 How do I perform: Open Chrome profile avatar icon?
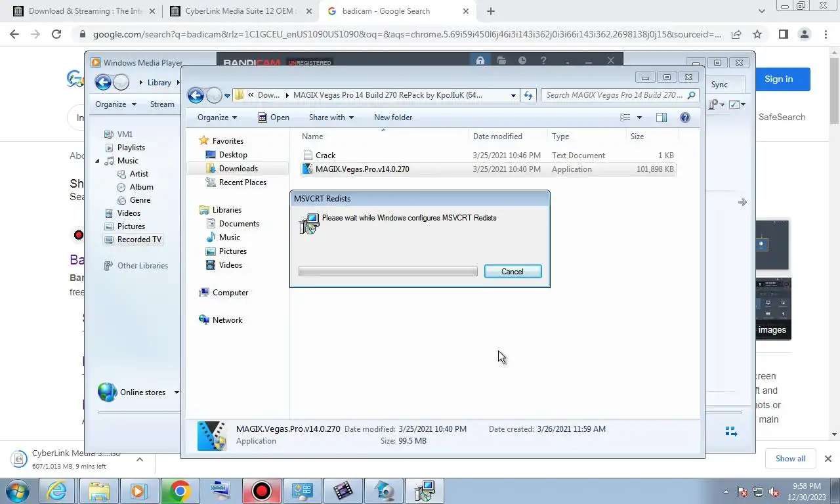tap(804, 34)
